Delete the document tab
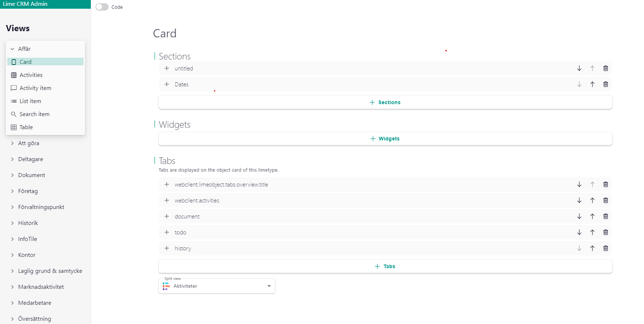 point(605,216)
